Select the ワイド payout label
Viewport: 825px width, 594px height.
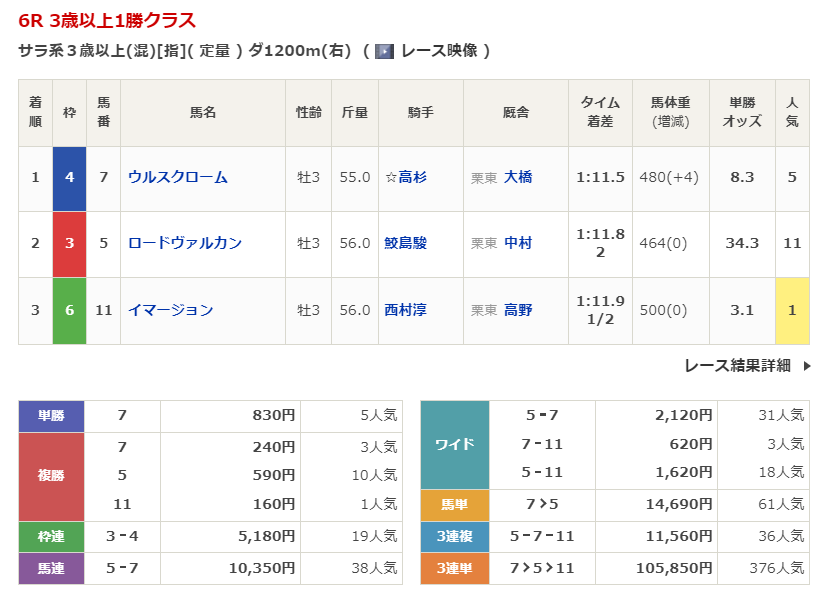point(454,444)
